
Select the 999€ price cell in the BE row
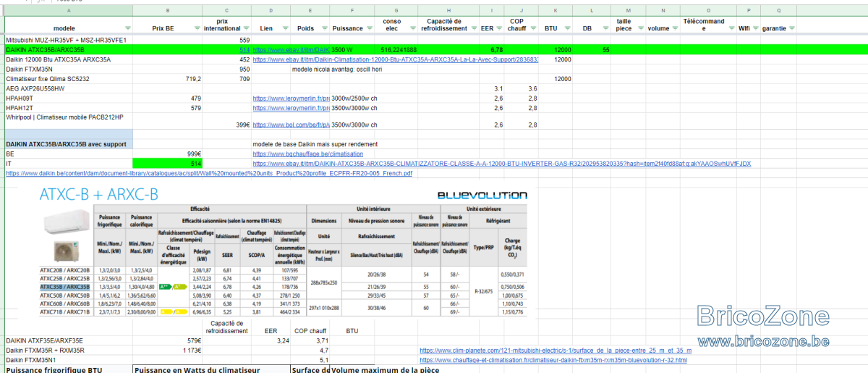[168, 154]
